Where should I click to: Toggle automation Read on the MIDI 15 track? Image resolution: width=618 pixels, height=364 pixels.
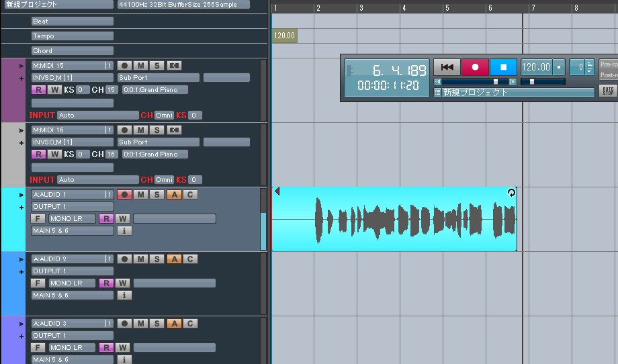click(39, 90)
